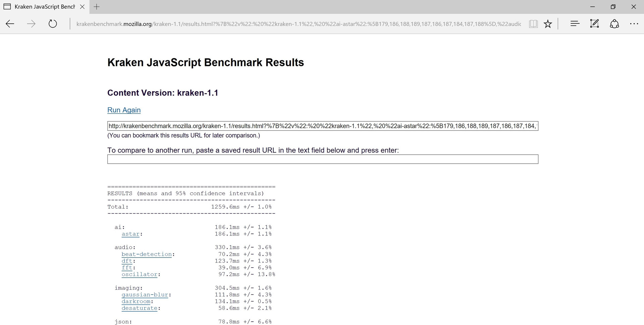
Task: Click the Run Again link
Action: pyautogui.click(x=124, y=110)
